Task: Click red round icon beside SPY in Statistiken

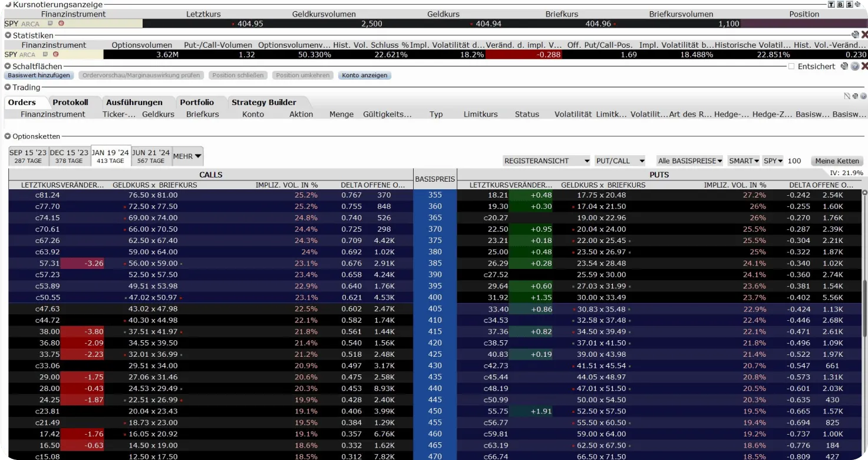Action: coord(56,54)
